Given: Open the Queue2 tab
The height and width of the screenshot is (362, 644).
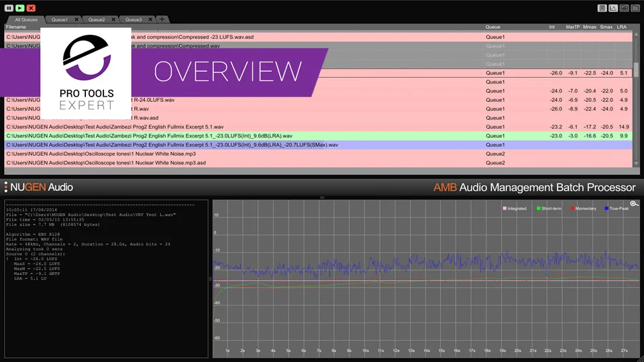Looking at the screenshot, I should tap(97, 19).
